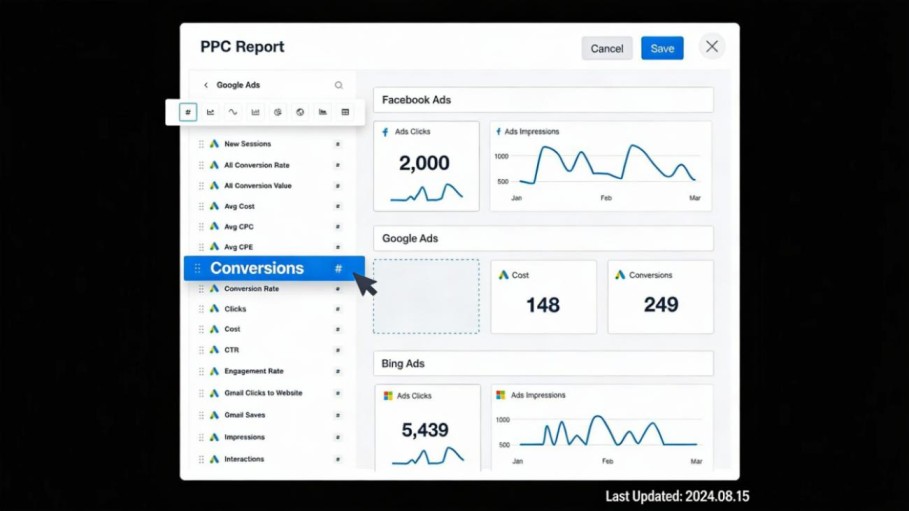Click the Google Ads section header field

pyautogui.click(x=543, y=238)
